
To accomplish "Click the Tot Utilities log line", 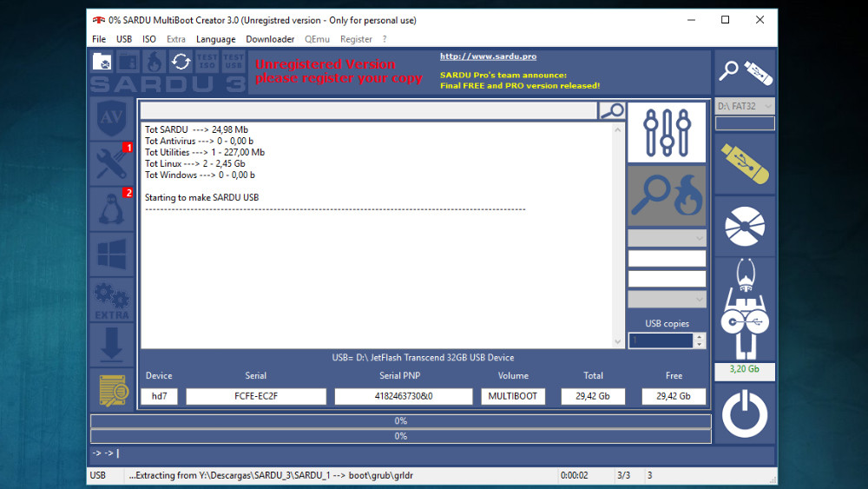I will coord(205,152).
